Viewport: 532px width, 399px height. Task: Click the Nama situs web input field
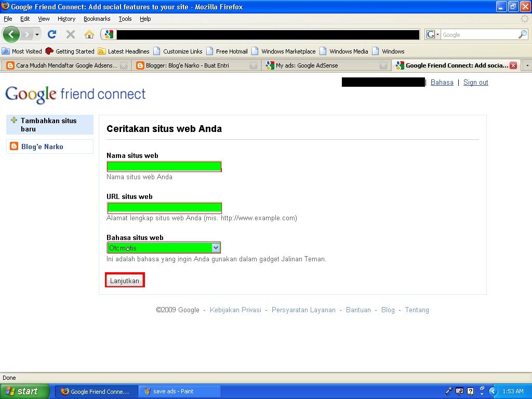(164, 166)
